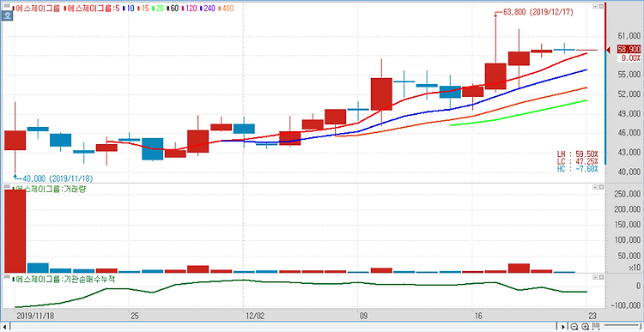Click the tallest red volume bar on 11/18
The width and height of the screenshot is (644, 332).
click(x=15, y=231)
